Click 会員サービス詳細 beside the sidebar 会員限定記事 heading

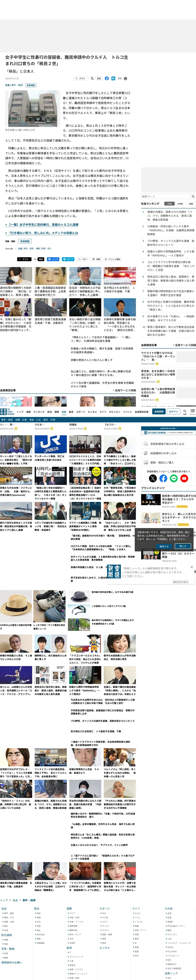(185, 345)
